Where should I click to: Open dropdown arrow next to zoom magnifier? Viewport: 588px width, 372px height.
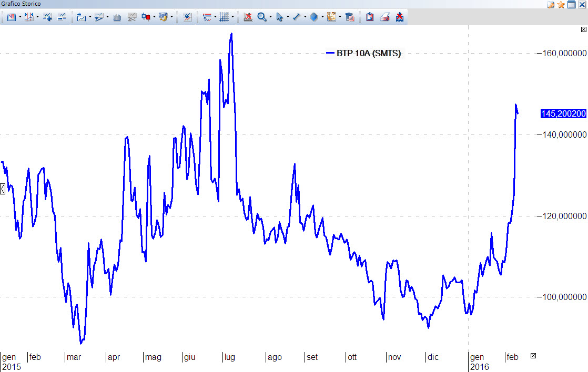point(270,17)
